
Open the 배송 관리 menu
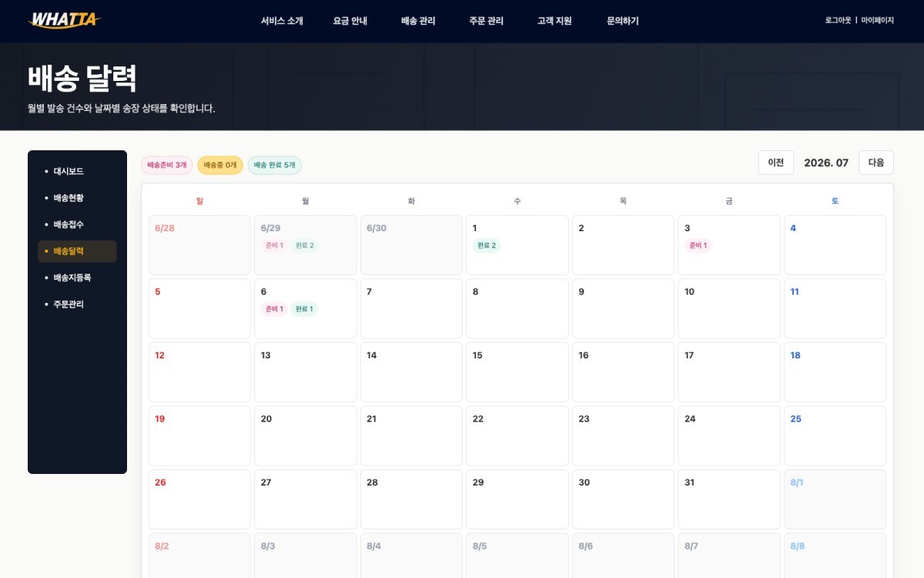[418, 21]
